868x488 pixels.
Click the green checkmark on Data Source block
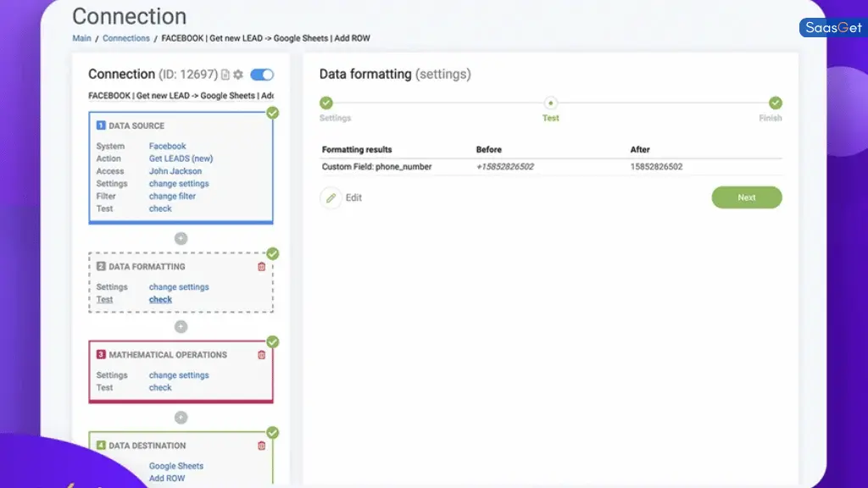click(x=273, y=112)
